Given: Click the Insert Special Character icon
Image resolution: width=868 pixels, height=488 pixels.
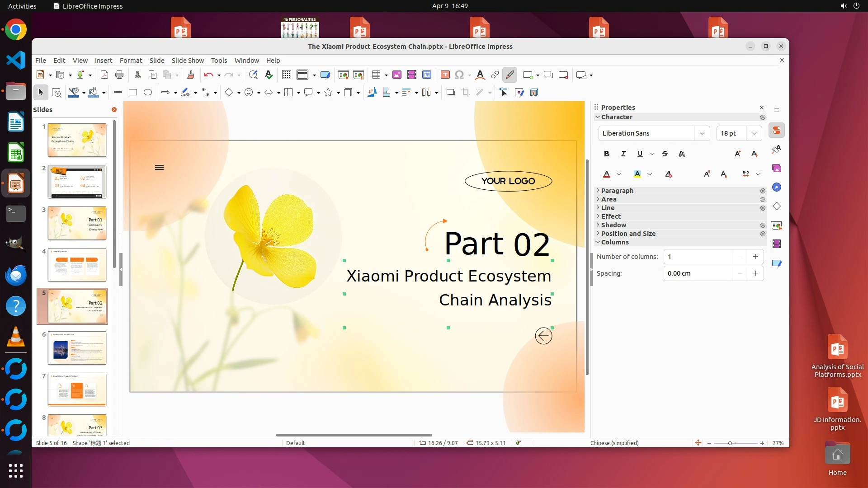Looking at the screenshot, I should coord(459,75).
